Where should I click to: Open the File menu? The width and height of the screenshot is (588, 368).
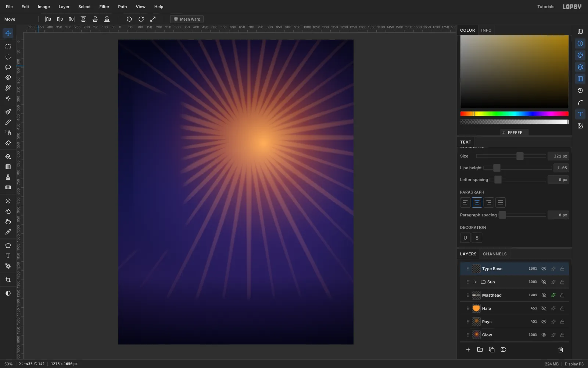point(9,7)
